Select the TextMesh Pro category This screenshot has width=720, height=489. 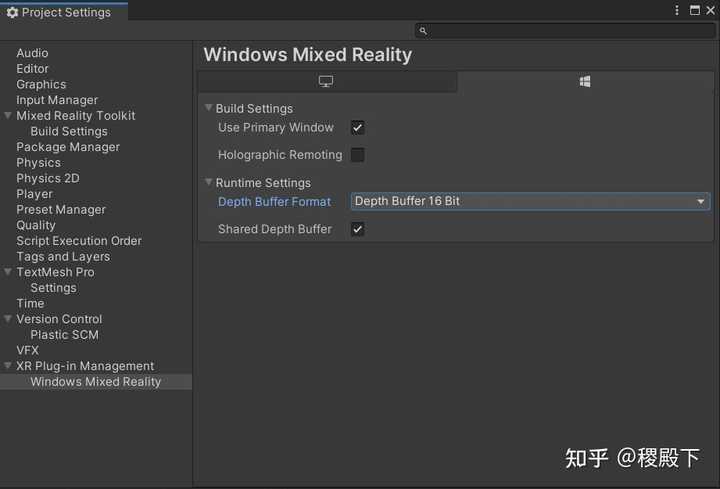click(x=55, y=272)
